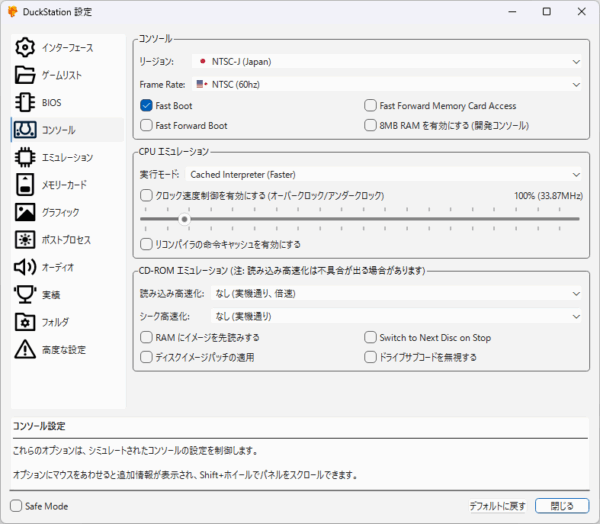This screenshot has width=600, height=524.
Task: Click the BIOS chip icon
Action: coord(25,103)
